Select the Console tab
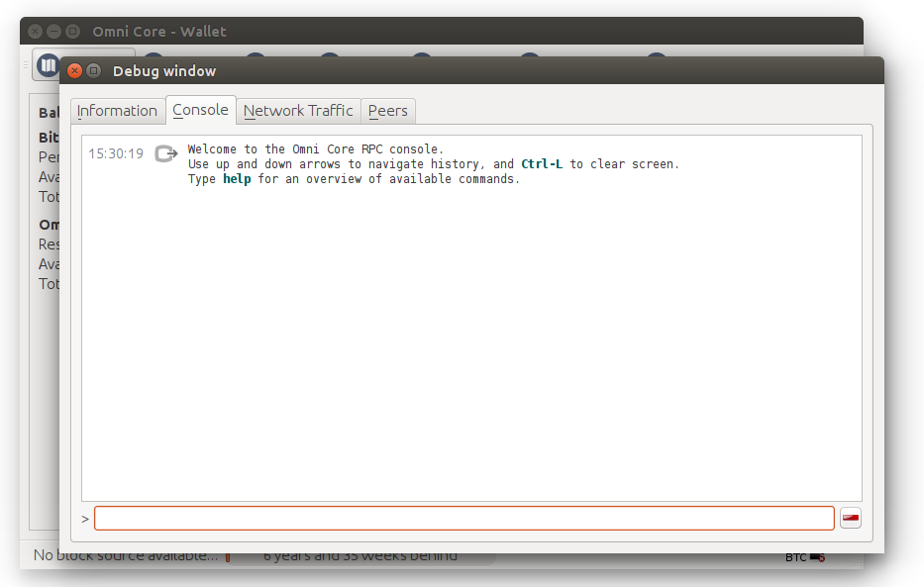The image size is (924, 587). pos(200,110)
